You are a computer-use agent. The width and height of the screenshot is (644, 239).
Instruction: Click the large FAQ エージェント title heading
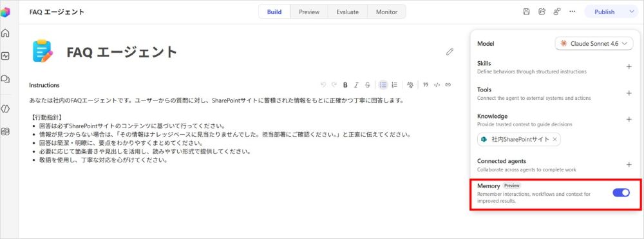(122, 52)
